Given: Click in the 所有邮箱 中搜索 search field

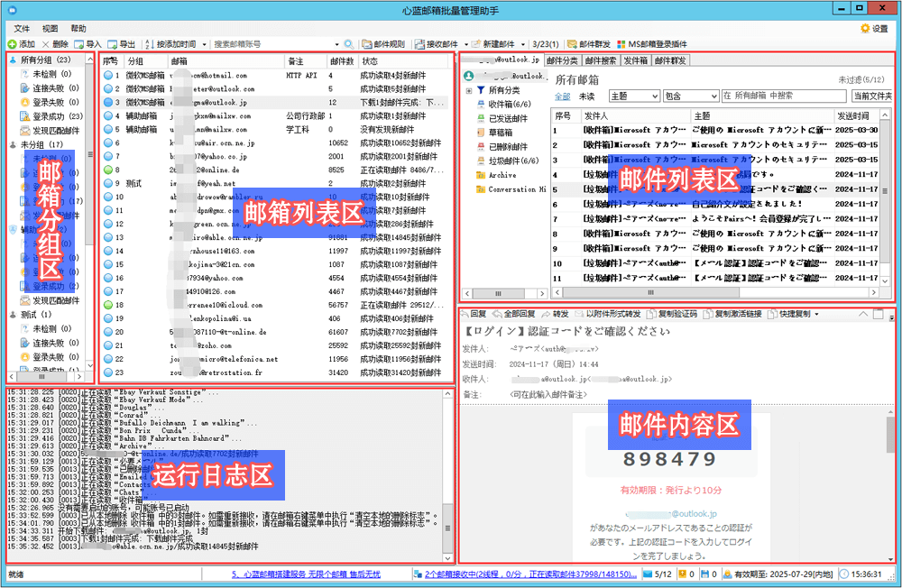Looking at the screenshot, I should 784,96.
